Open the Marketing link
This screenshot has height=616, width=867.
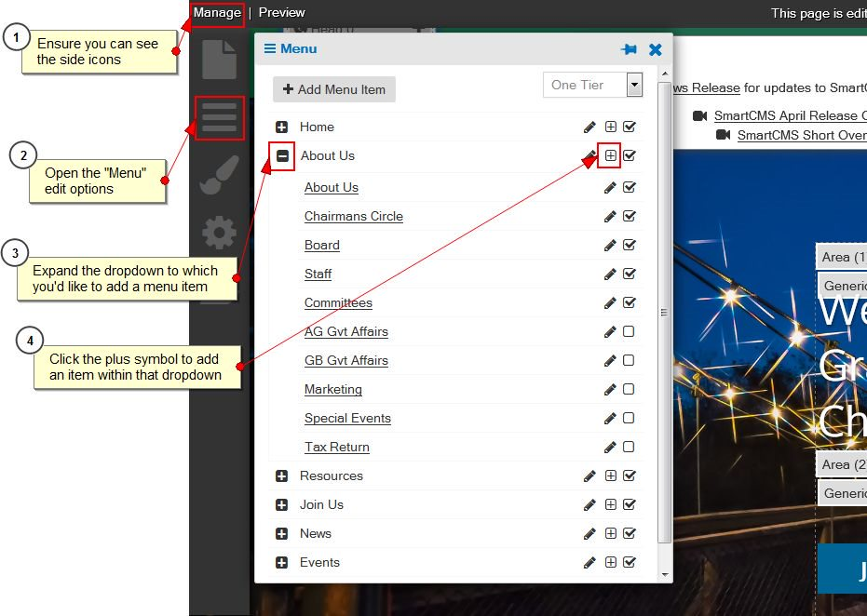click(333, 390)
